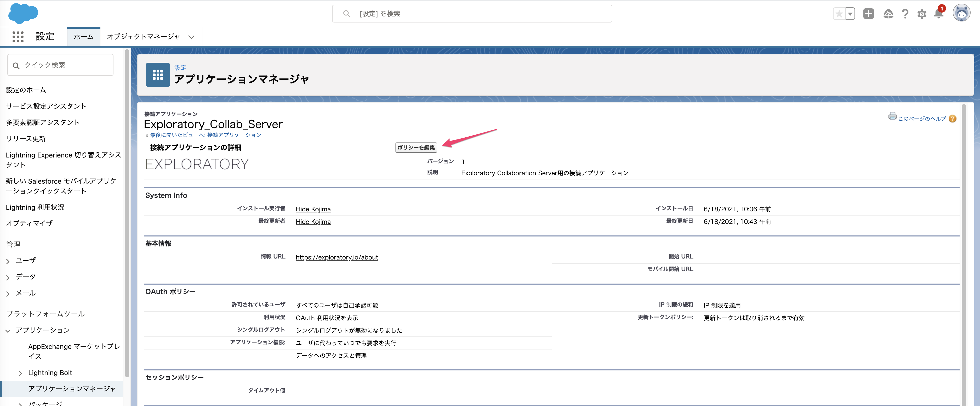Click the magnifier icon in Quick Find
This screenshot has height=406, width=980.
16,65
